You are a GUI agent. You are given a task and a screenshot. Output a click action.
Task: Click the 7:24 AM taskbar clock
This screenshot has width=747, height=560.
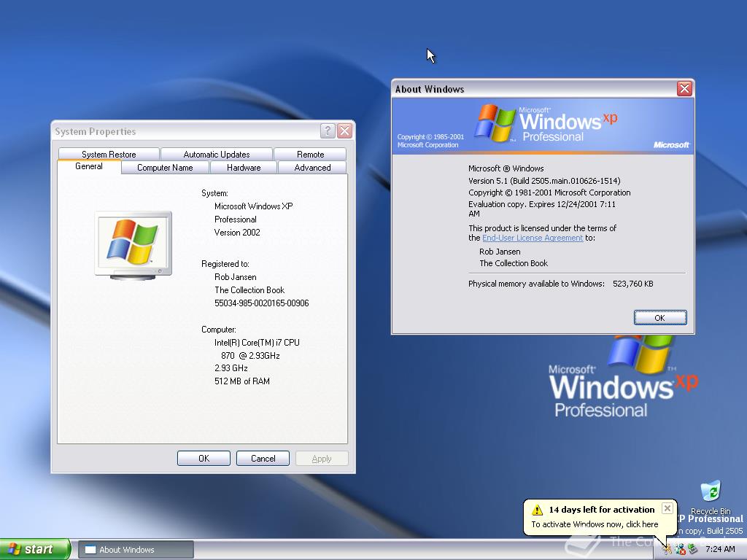coord(720,549)
